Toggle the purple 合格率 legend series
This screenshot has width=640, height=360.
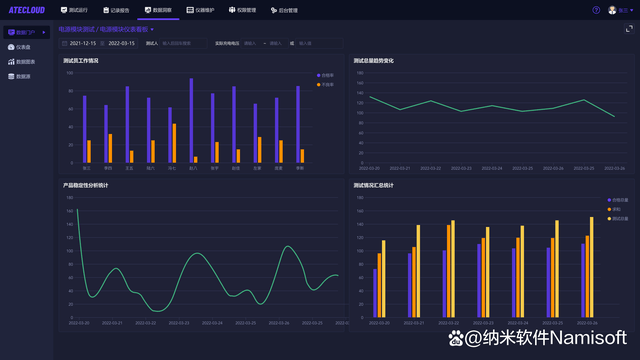(x=325, y=76)
